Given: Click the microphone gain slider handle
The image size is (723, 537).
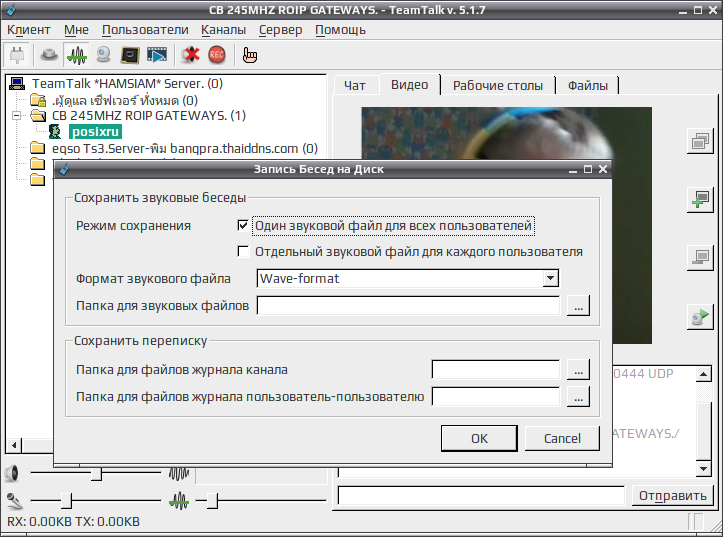Looking at the screenshot, I should pyautogui.click(x=66, y=501).
